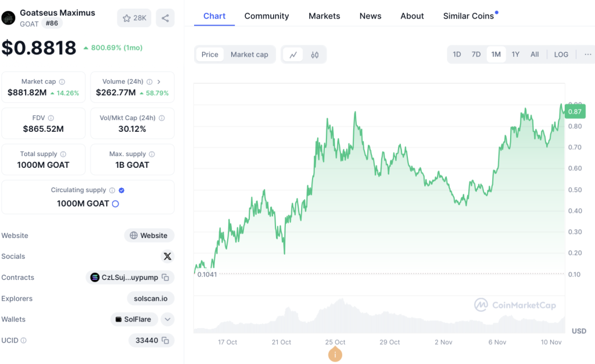595x364 pixels.
Task: Select the All time range
Action: (x=535, y=54)
